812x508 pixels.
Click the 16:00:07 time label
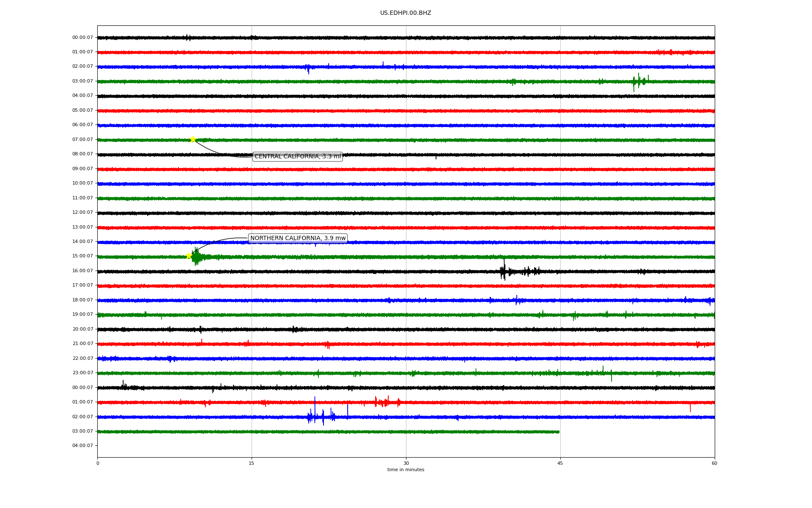coord(82,271)
